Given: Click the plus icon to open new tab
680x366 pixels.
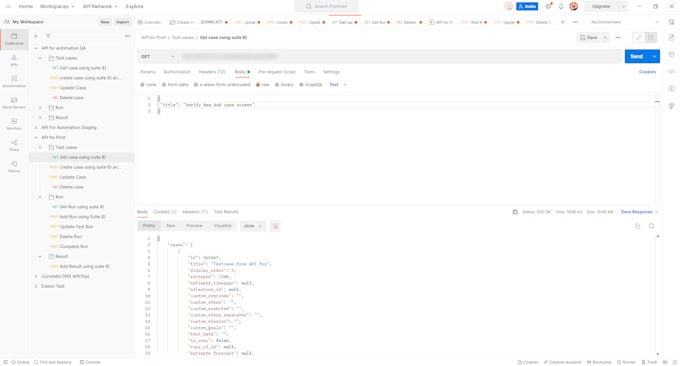Looking at the screenshot, I should [x=562, y=22].
